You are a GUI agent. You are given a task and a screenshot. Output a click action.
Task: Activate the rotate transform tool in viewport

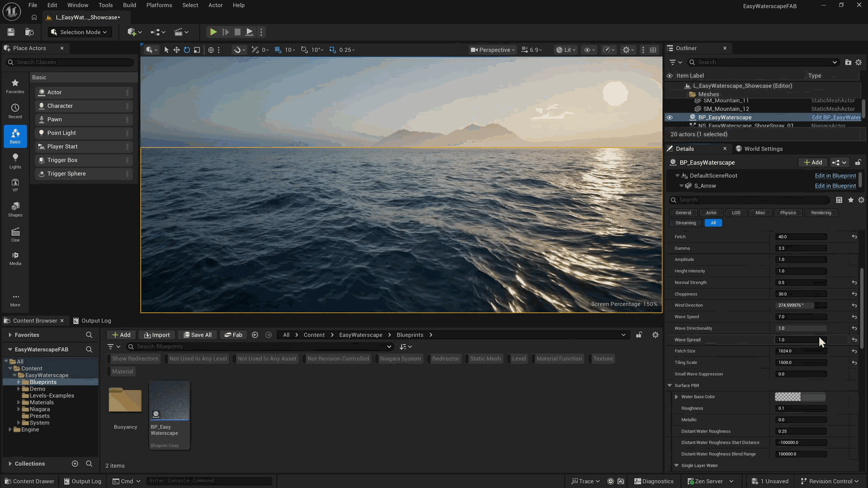point(187,50)
